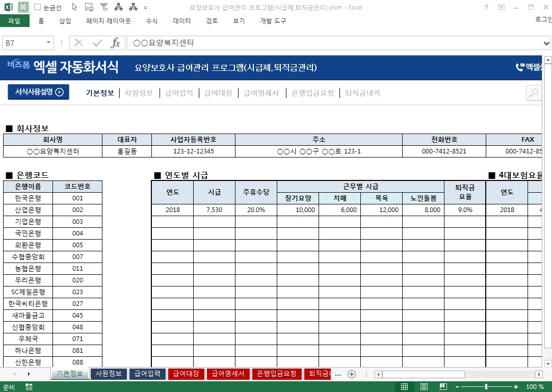Switch to Page Break Preview icon
This screenshot has width=552, height=392.
click(443, 387)
